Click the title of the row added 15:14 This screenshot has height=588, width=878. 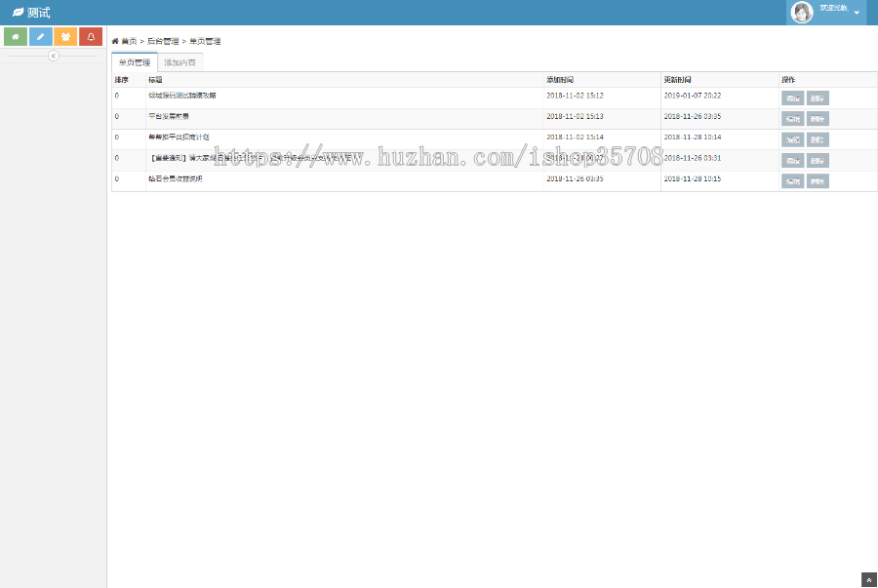179,137
